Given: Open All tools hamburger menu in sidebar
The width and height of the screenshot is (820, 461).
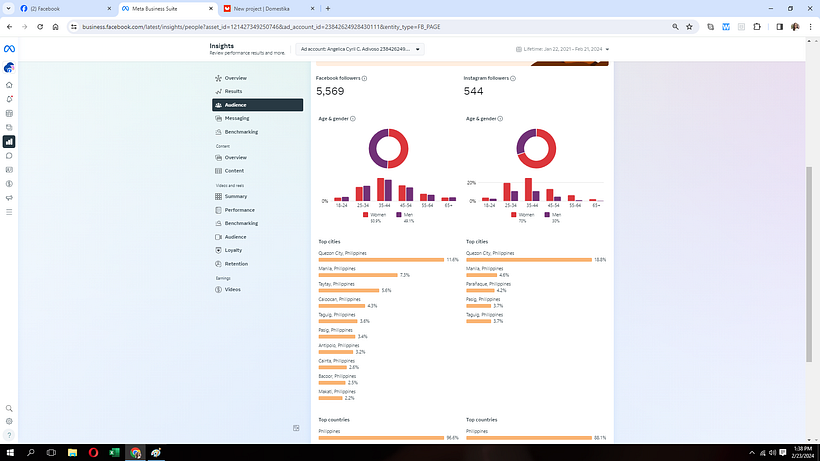Looking at the screenshot, I should click(9, 212).
